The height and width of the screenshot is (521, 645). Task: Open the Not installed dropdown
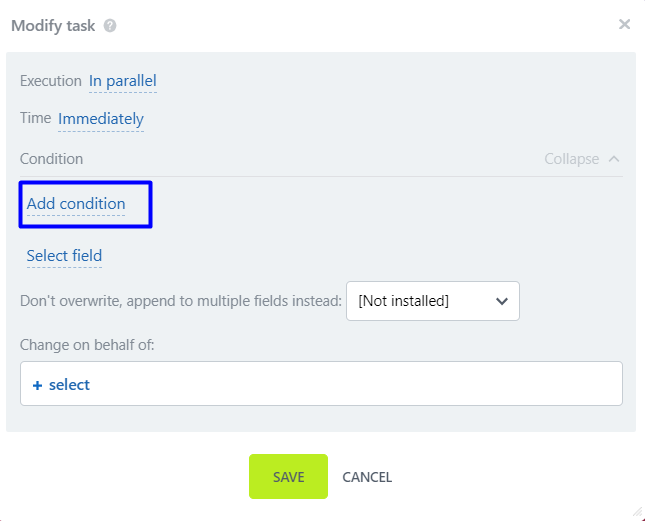click(x=432, y=300)
